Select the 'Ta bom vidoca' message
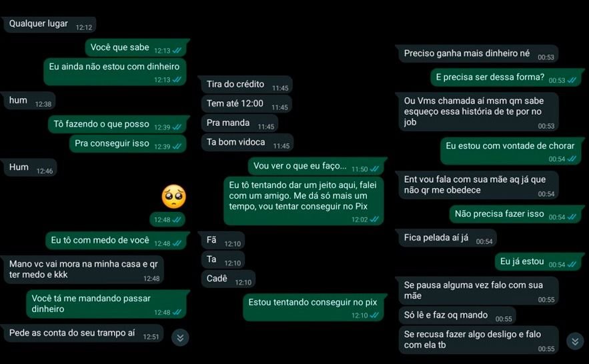This screenshot has width=589, height=364. [247, 143]
